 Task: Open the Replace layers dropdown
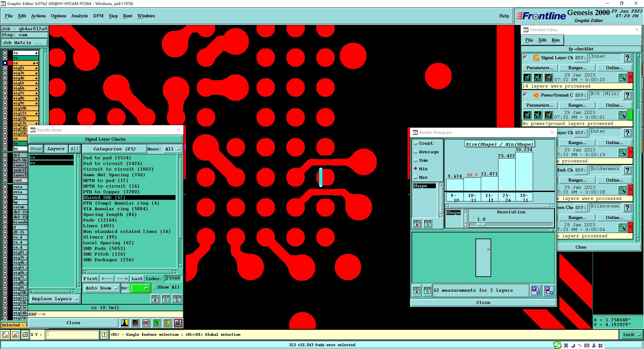coord(55,299)
